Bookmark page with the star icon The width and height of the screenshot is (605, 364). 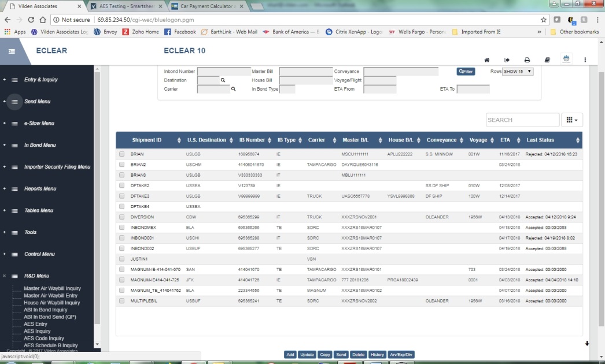(544, 20)
